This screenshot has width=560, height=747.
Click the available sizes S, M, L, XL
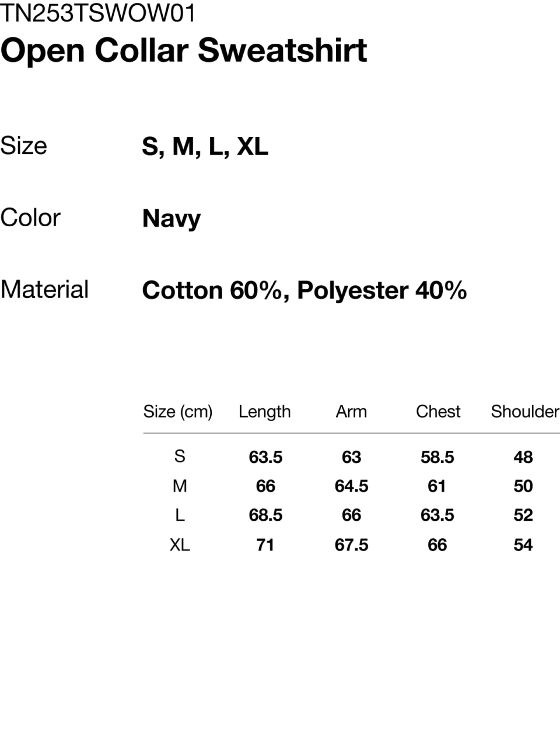click(205, 146)
